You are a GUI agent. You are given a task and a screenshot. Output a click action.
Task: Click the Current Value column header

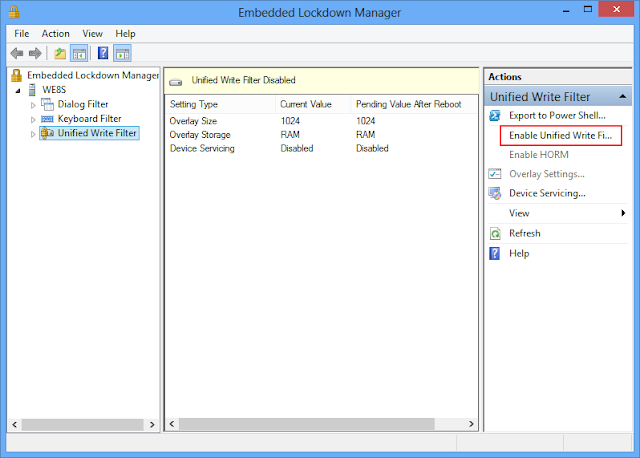[313, 104]
